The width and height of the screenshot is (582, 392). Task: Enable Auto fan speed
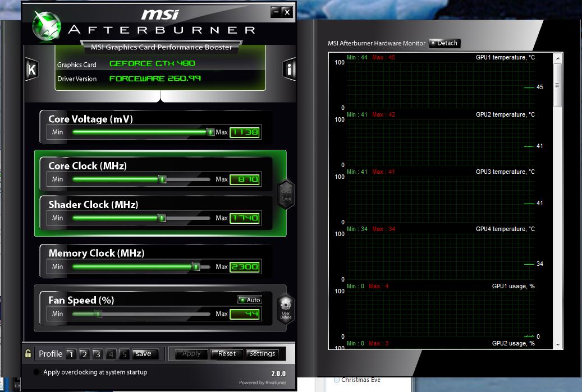(250, 299)
